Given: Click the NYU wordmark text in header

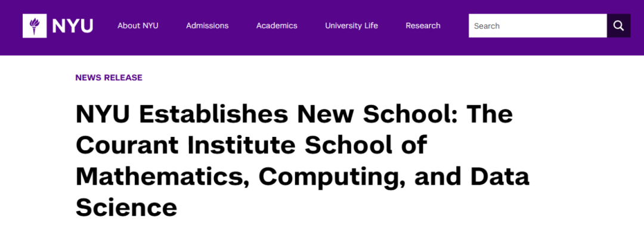Looking at the screenshot, I should pyautogui.click(x=72, y=26).
